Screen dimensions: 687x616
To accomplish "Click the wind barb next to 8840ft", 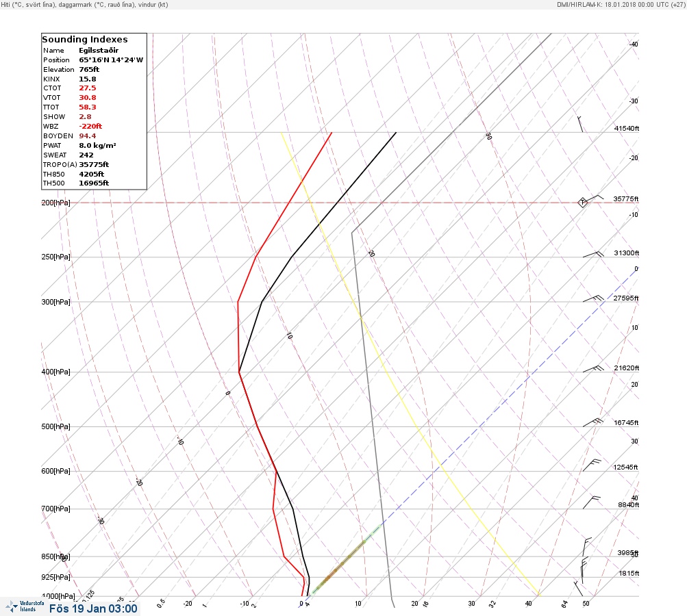I will (592, 502).
